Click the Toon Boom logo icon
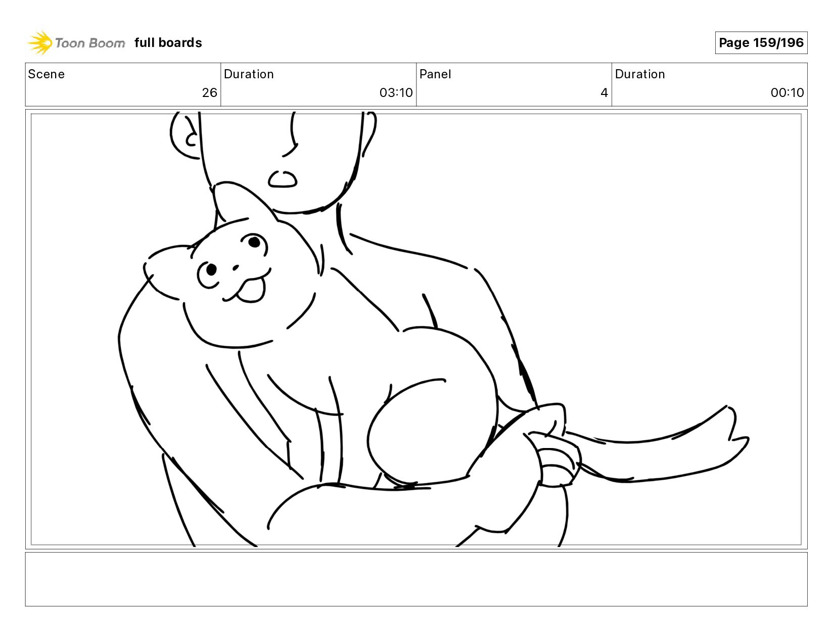834x644 pixels. pyautogui.click(x=40, y=42)
